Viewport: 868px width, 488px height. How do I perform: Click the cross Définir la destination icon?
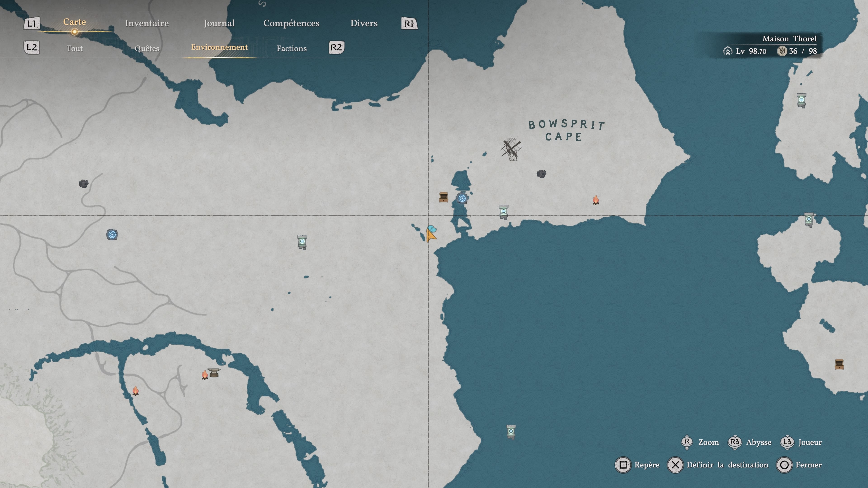click(675, 465)
